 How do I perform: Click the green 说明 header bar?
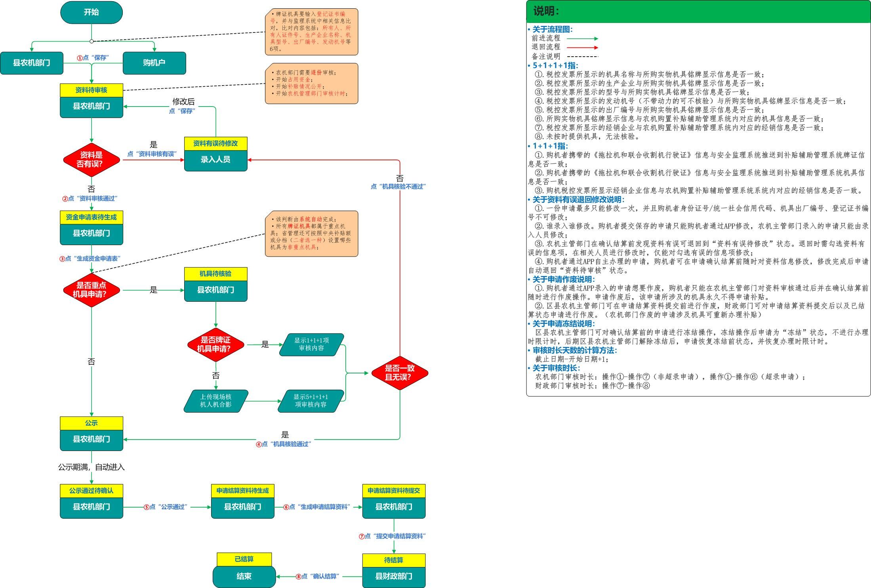pos(698,11)
